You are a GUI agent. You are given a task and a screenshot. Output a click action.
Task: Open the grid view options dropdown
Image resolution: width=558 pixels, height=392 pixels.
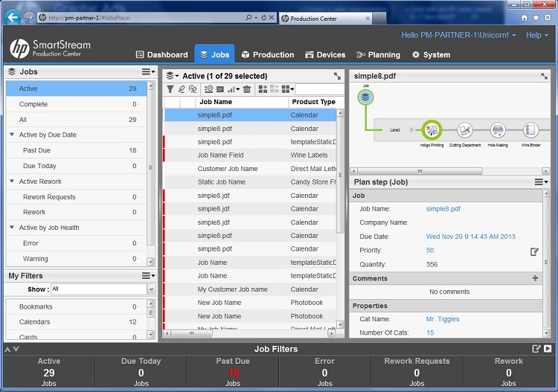pyautogui.click(x=287, y=89)
